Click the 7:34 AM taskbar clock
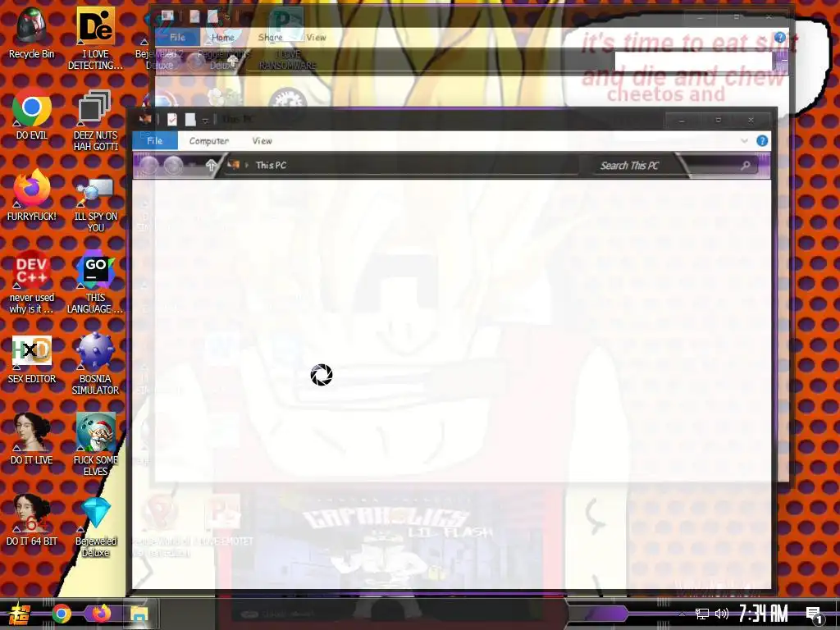Viewport: 840px width, 630px height. click(x=764, y=614)
